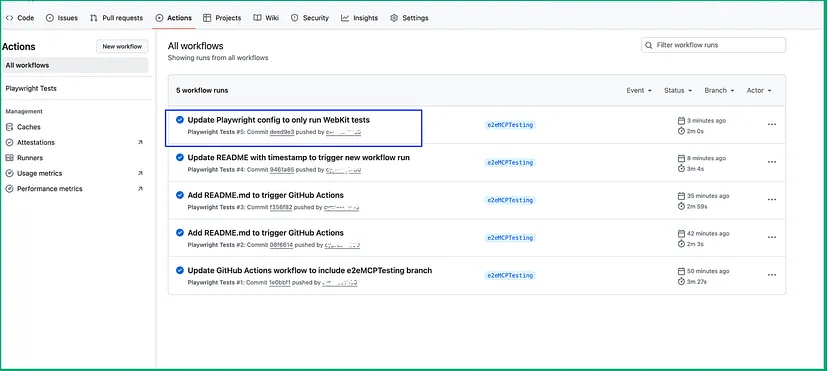Click e2eMCPTesting branch label on run #1
828x371 pixels.
click(x=510, y=276)
